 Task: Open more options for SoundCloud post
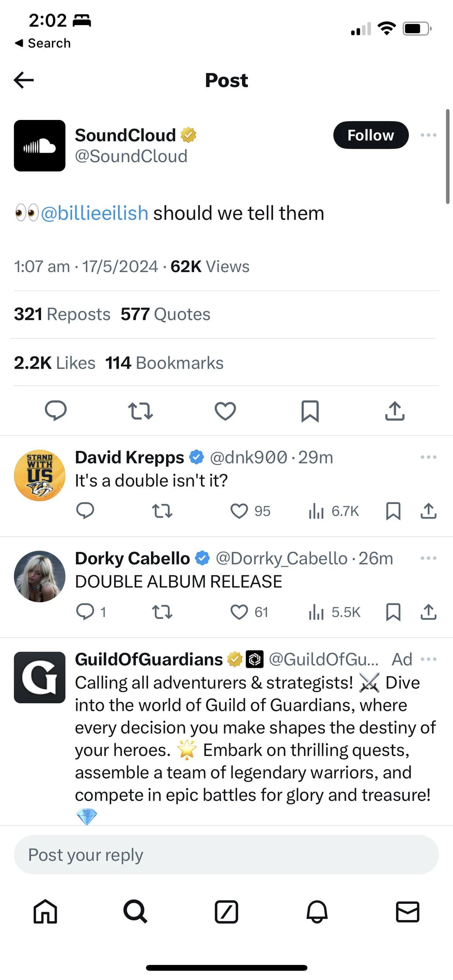(428, 135)
